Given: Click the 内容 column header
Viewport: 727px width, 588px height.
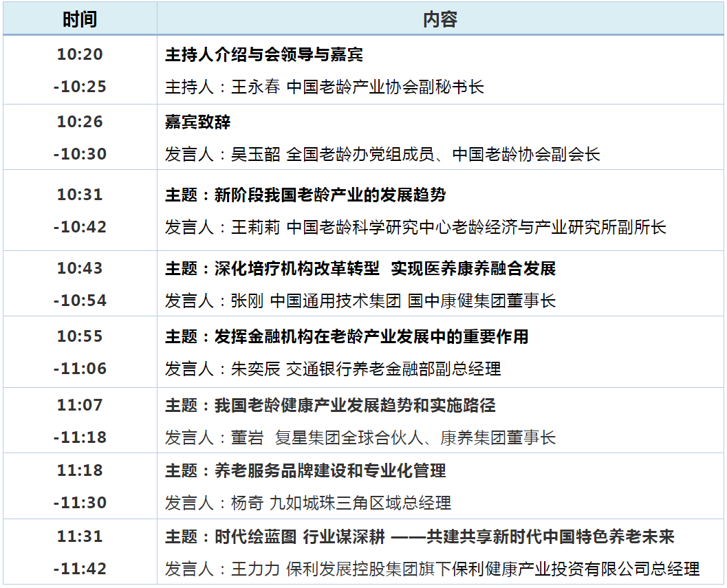Looking at the screenshot, I should (x=440, y=19).
